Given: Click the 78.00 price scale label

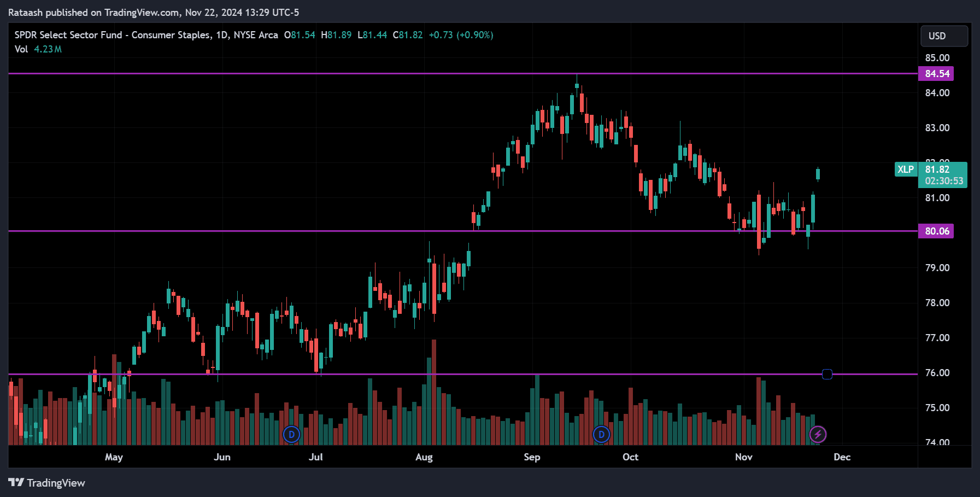Looking at the screenshot, I should pos(937,303).
